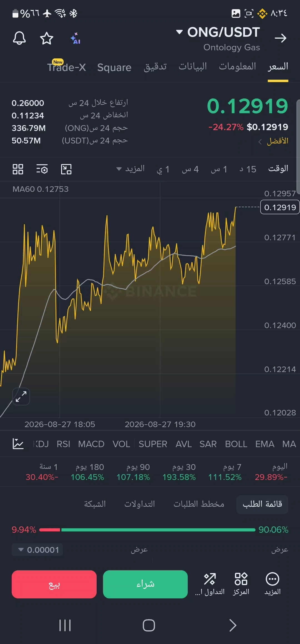
Task: Open the AI assistant sparkle icon
Action: (75, 38)
